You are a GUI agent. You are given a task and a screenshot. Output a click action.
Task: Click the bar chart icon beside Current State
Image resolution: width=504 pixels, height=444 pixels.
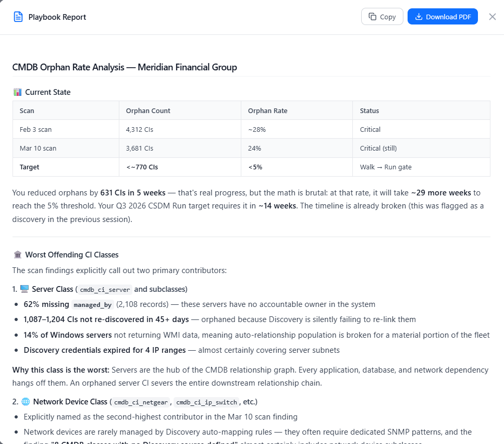point(17,92)
